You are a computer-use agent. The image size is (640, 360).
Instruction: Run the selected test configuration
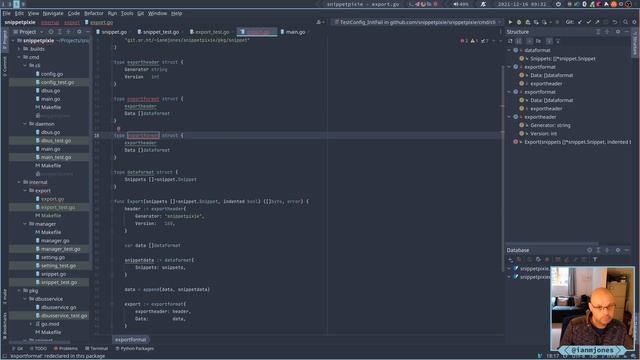coord(510,22)
